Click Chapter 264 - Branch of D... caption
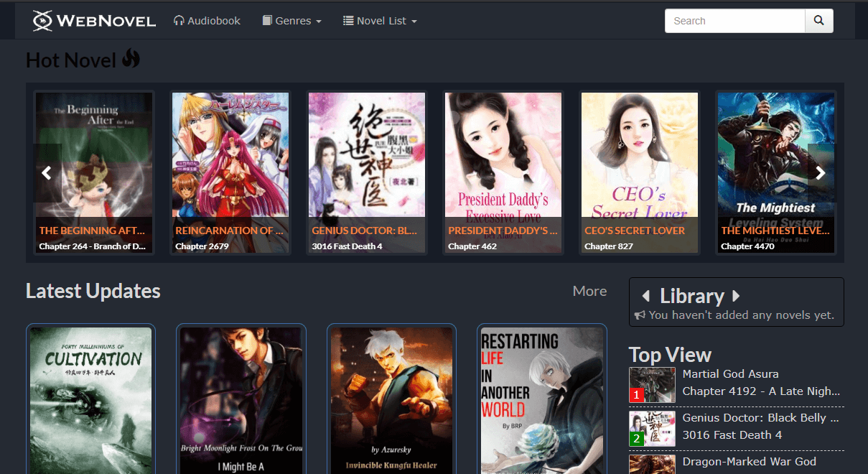Image resolution: width=868 pixels, height=474 pixels. click(93, 246)
